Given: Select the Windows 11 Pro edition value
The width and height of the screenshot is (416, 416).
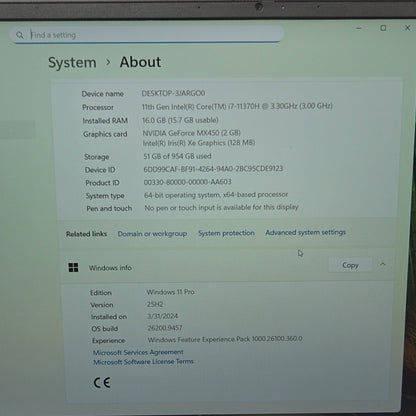Looking at the screenshot, I should (x=171, y=292).
